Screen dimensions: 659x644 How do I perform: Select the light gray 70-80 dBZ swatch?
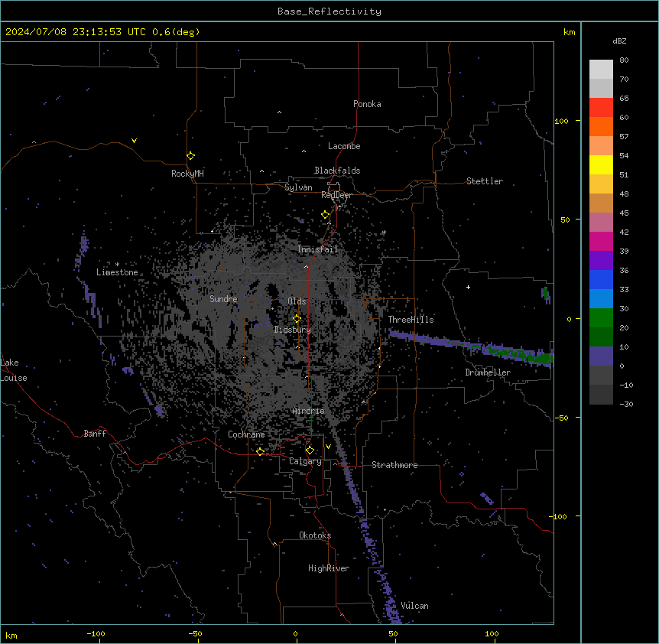(601, 70)
